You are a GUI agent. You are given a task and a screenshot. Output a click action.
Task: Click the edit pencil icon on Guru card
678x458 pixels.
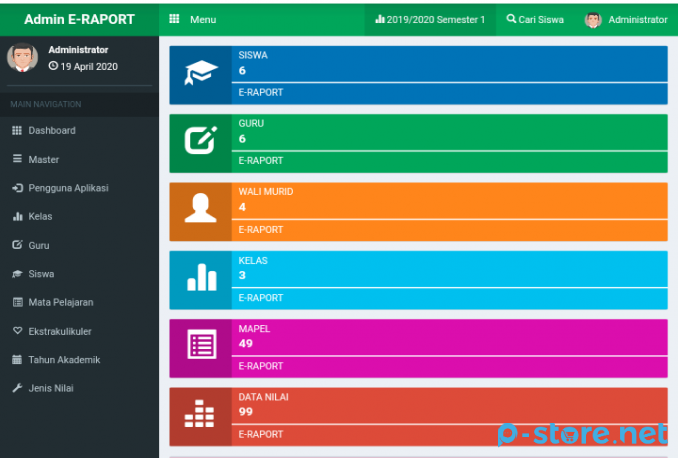point(200,143)
